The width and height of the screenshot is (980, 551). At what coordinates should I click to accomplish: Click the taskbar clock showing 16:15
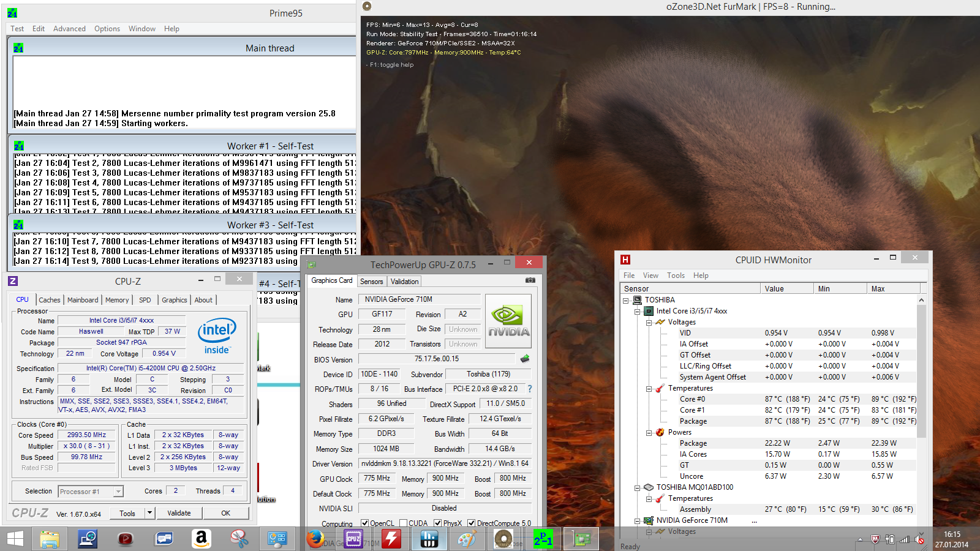pyautogui.click(x=952, y=539)
